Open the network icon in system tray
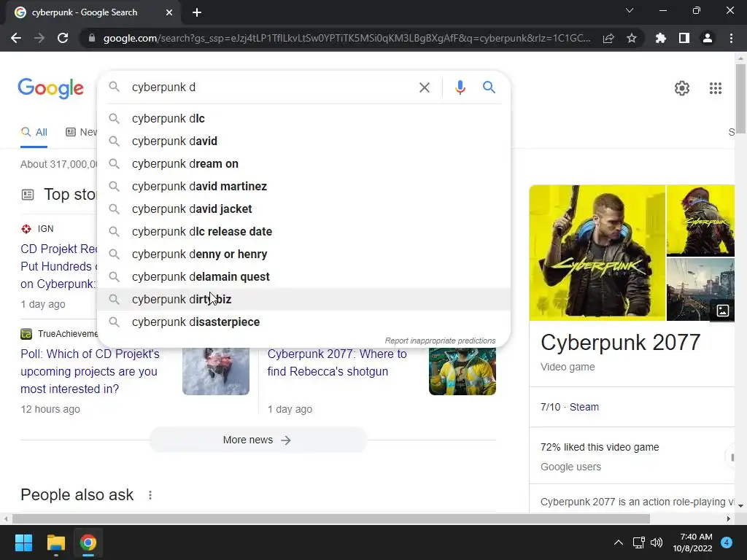The width and height of the screenshot is (747, 560). (638, 542)
